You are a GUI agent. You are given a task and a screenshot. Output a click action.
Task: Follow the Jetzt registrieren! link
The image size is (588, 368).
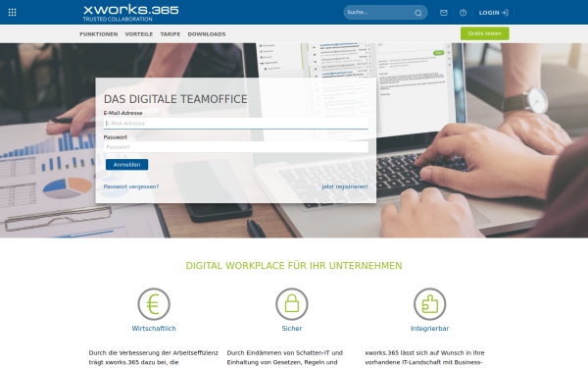tap(345, 186)
